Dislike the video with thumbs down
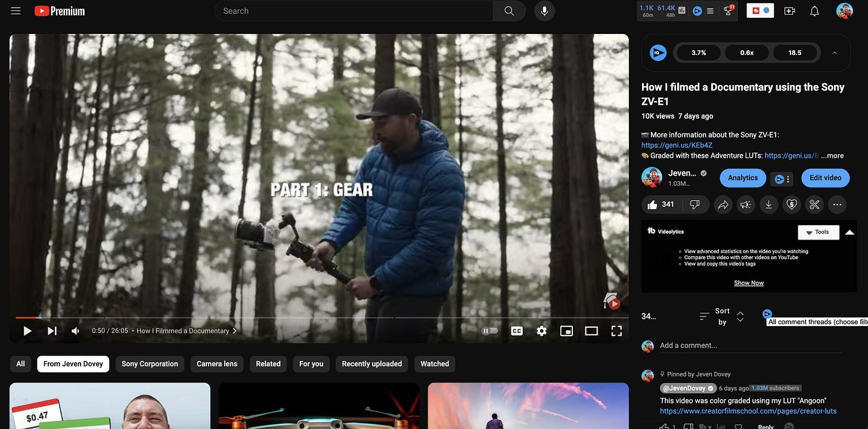The height and width of the screenshot is (429, 868). coord(695,204)
